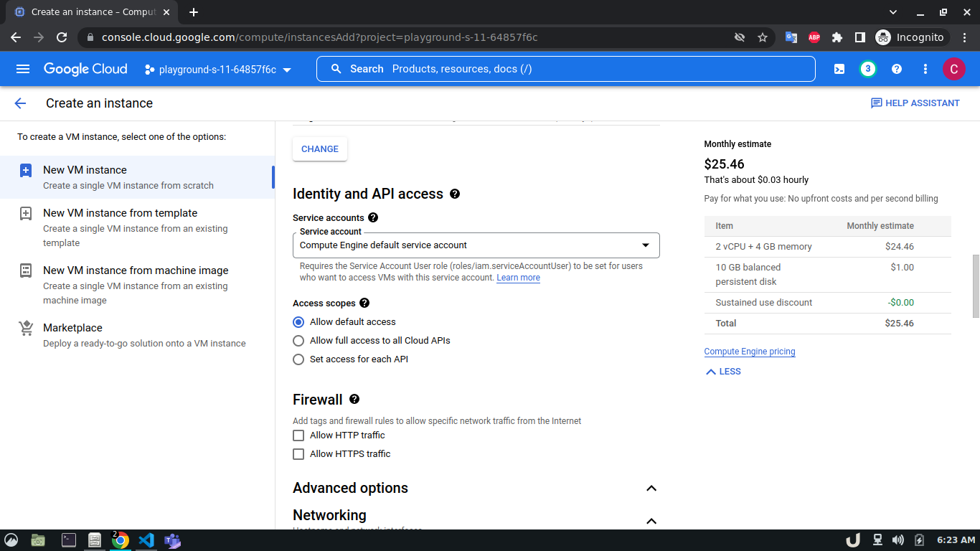Open the Google Translate extension icon
The height and width of the screenshot is (551, 980).
click(791, 37)
